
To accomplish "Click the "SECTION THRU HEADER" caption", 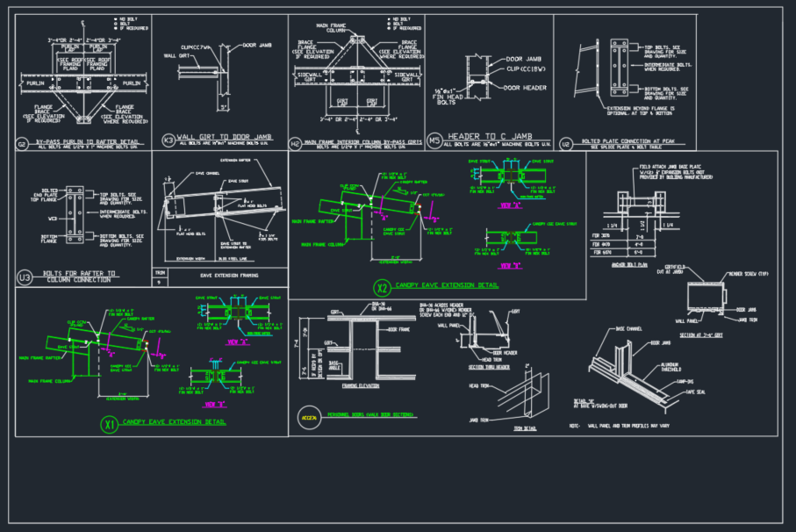I will tap(489, 367).
